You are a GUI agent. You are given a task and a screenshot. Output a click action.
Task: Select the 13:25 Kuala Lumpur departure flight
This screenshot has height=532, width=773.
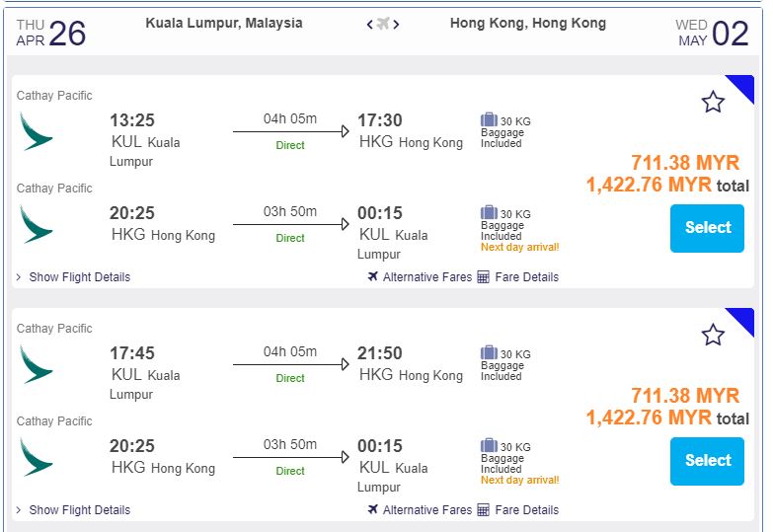707,228
